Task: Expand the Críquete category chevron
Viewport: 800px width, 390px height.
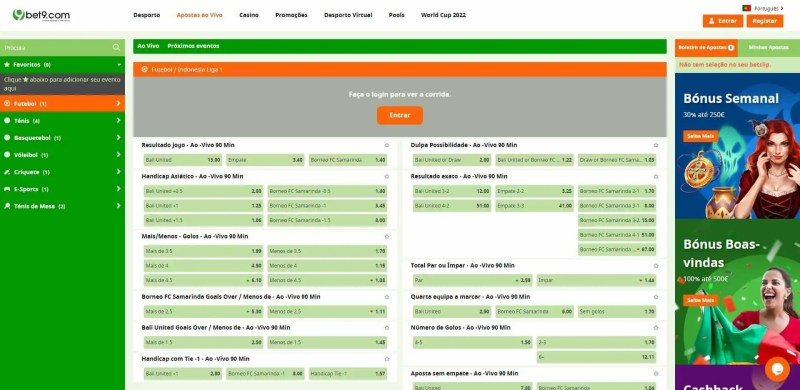Action: [x=118, y=172]
